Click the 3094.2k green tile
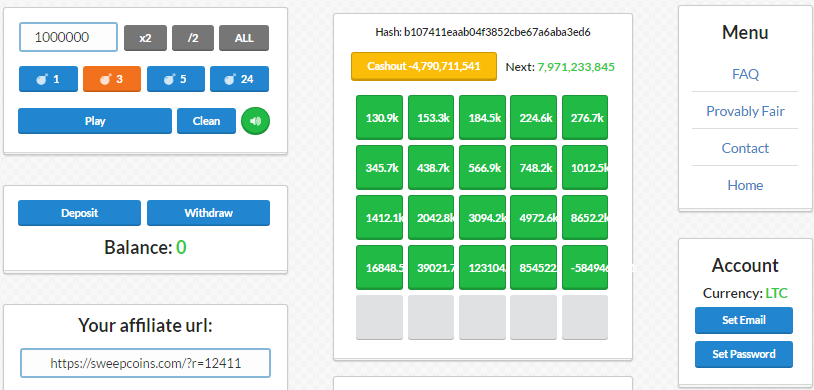Viewport: 814px width, 390px height. tap(482, 218)
